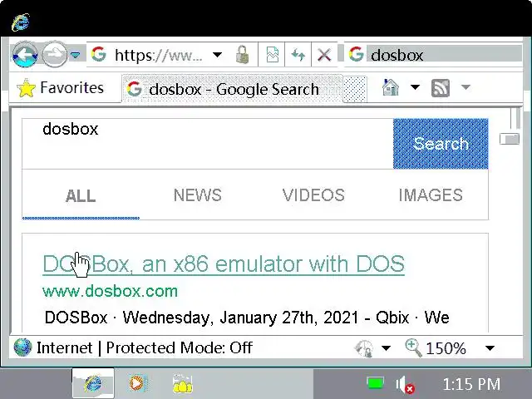The height and width of the screenshot is (399, 532).
Task: Switch to the IMAGES results tab
Action: coord(431,195)
